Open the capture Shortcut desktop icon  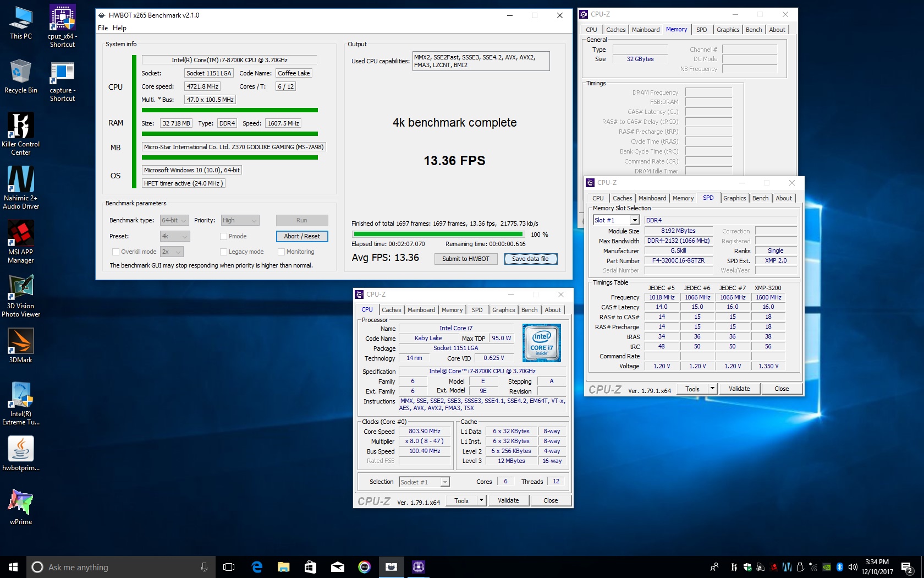click(62, 81)
